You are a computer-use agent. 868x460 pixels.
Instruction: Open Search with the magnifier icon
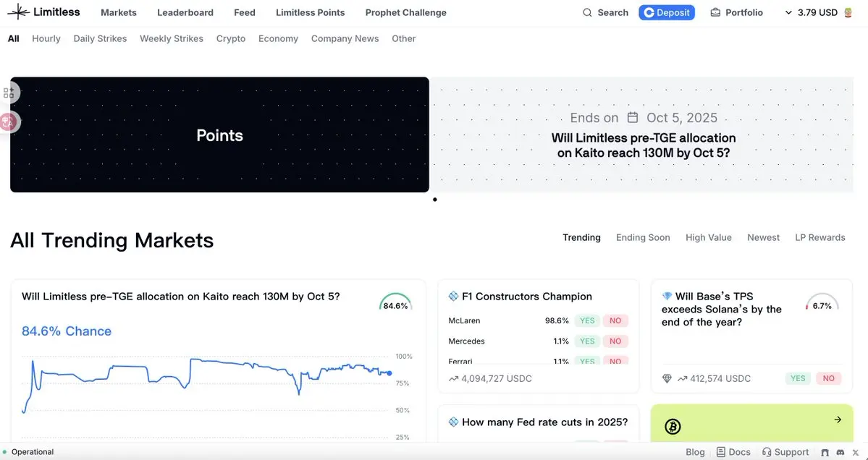click(588, 12)
